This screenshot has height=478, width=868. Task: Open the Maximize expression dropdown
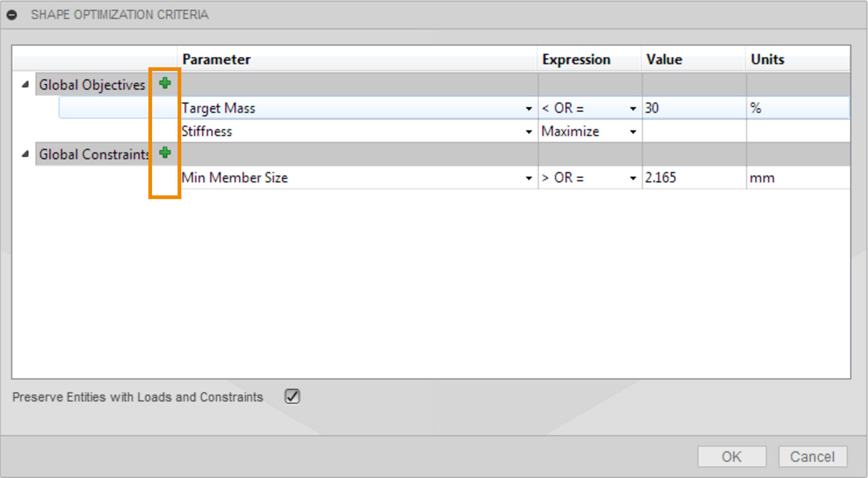(633, 132)
